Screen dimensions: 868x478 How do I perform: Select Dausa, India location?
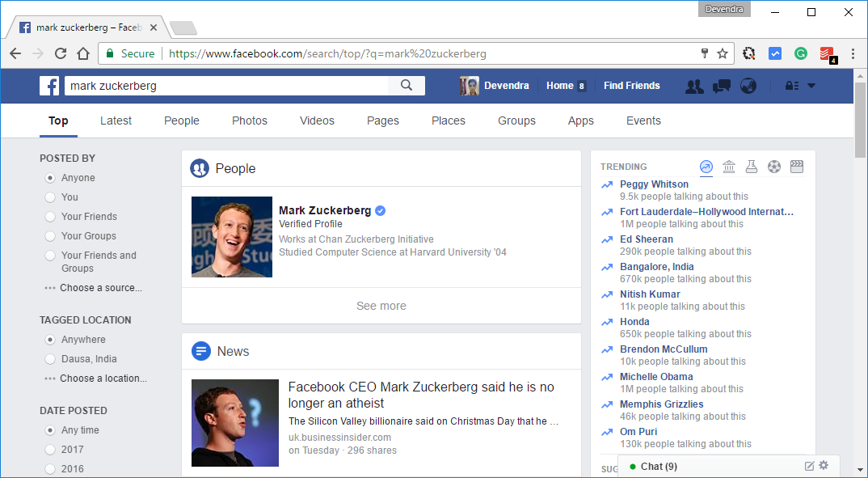[50, 359]
